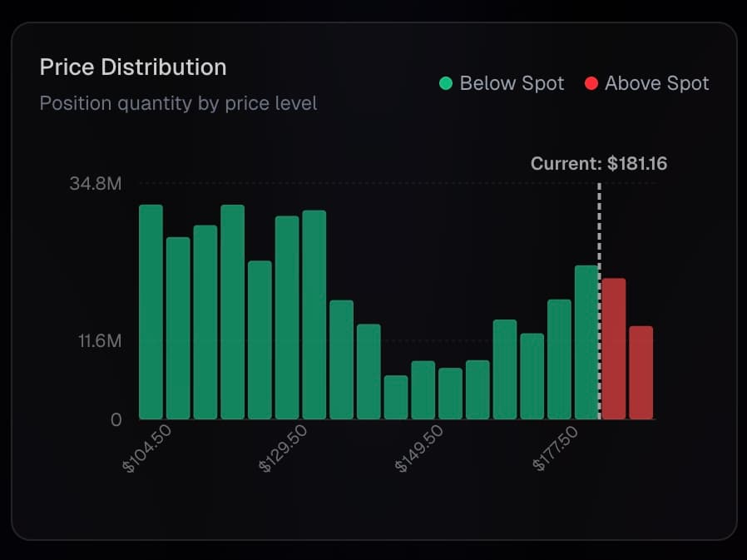Click the $149.50 x-axis label
Image resolution: width=747 pixels, height=560 pixels.
pyautogui.click(x=418, y=449)
